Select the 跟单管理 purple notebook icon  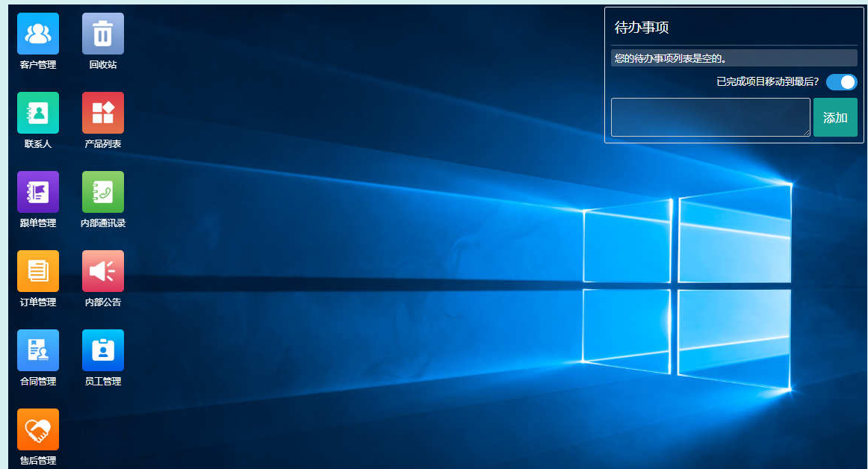[x=38, y=192]
